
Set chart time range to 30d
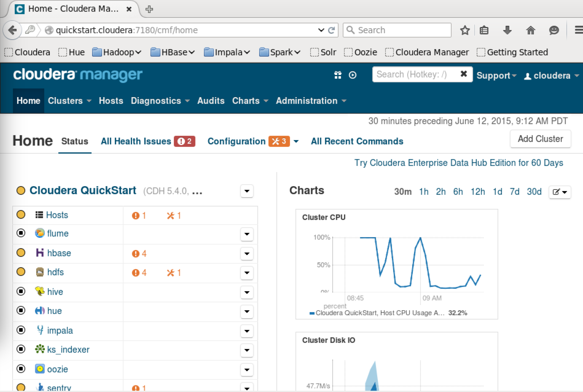click(534, 192)
